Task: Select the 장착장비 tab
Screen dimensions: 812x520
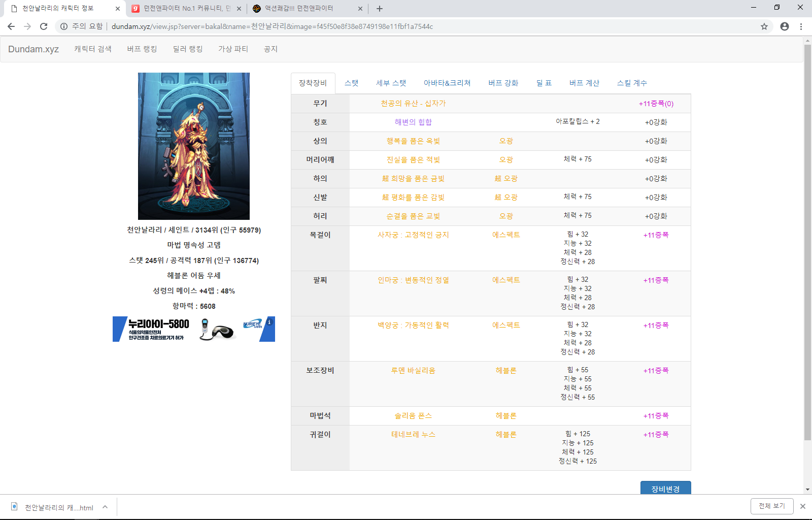Action: click(313, 83)
